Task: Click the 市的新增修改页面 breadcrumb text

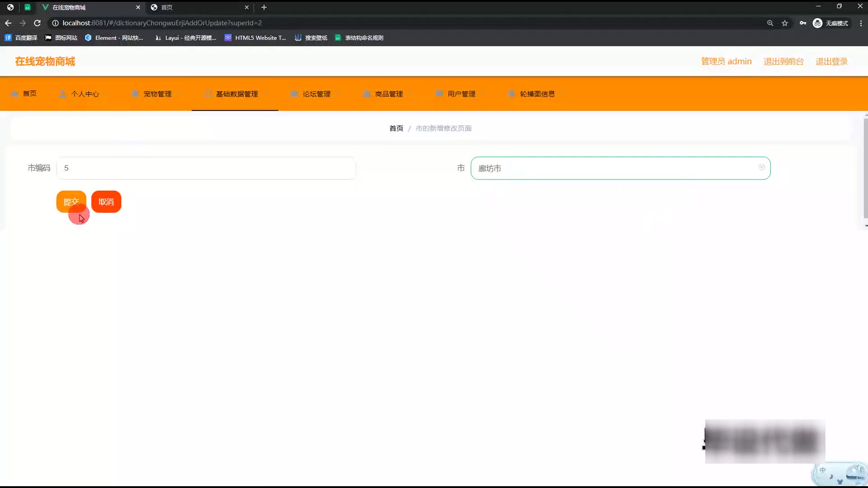Action: (x=443, y=128)
